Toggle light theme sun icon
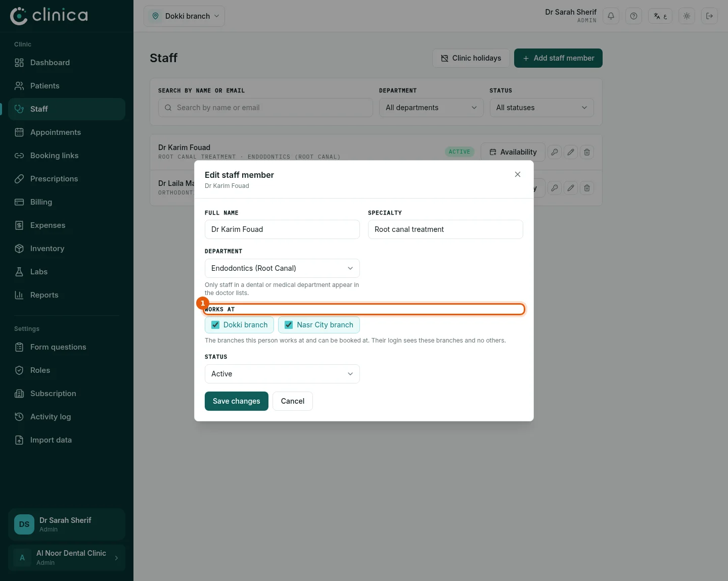The image size is (728, 581). (x=687, y=16)
